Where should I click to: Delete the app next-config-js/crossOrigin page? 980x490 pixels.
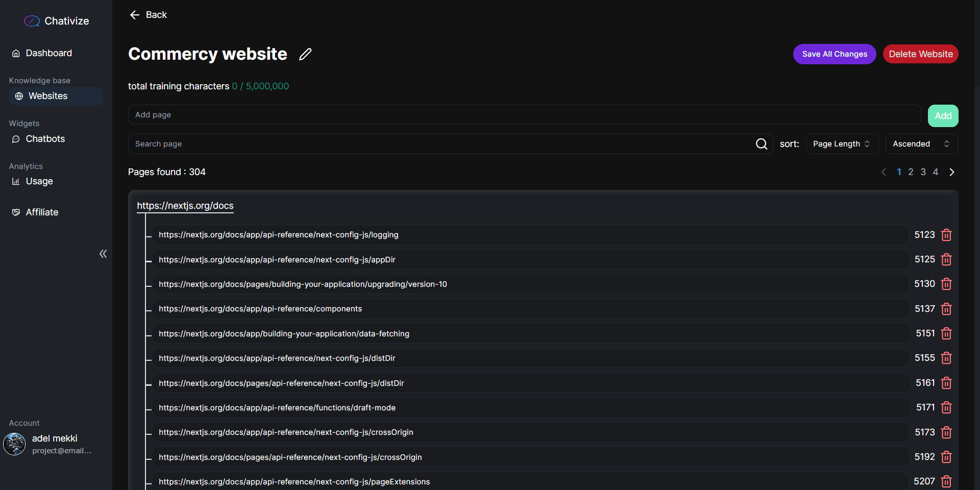coord(946,432)
